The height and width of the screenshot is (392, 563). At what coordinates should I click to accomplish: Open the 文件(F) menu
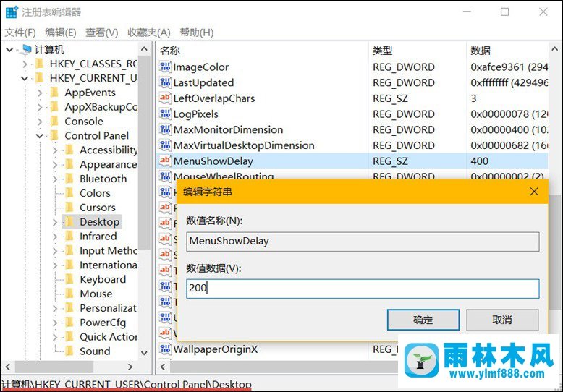click(x=20, y=33)
